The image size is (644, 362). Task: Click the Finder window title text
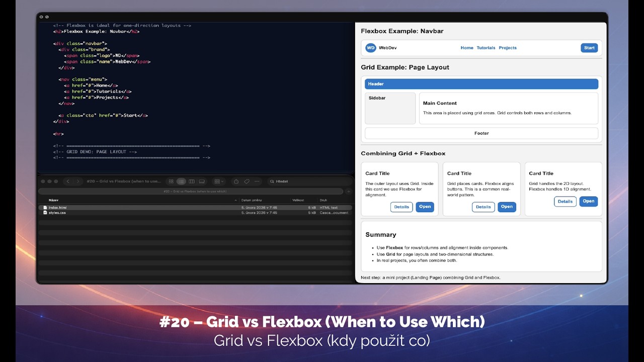pyautogui.click(x=124, y=182)
